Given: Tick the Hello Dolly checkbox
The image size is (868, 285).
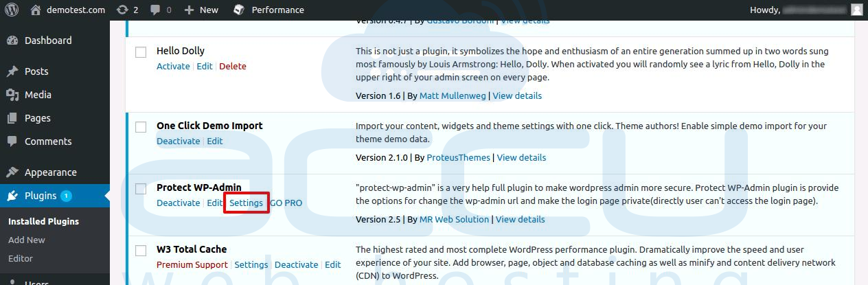Looking at the screenshot, I should [141, 52].
